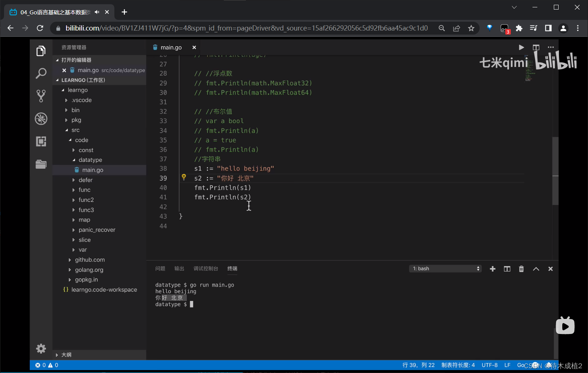Open the Explorer view in the activity bar
Viewport: 588px width, 373px height.
41,51
